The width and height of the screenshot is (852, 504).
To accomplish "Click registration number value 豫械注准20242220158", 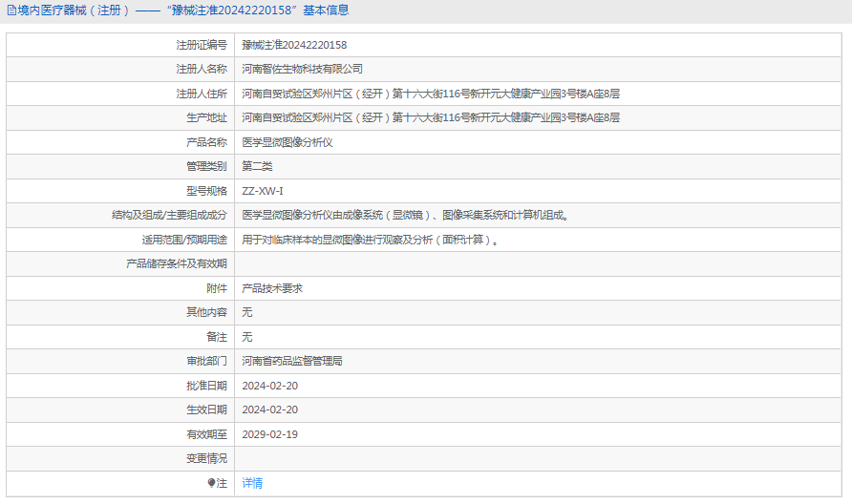I will click(294, 45).
